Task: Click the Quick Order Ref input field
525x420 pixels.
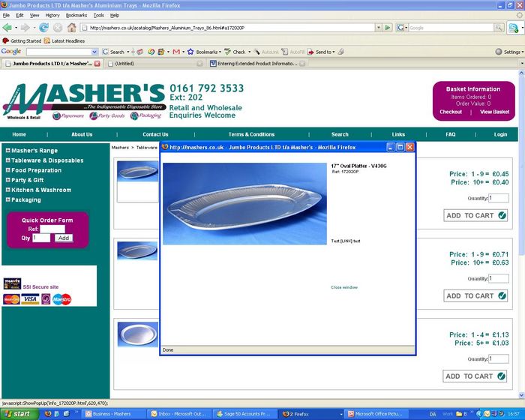Action: (x=52, y=229)
